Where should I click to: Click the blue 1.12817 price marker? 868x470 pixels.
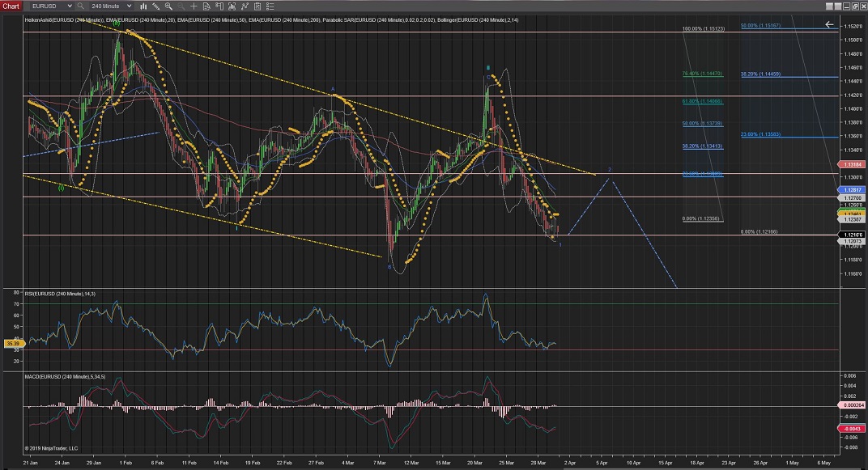point(853,189)
